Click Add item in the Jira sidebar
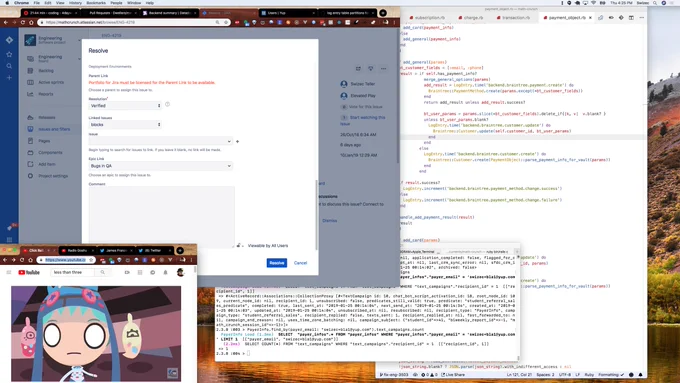The height and width of the screenshot is (383, 680). tap(46, 164)
